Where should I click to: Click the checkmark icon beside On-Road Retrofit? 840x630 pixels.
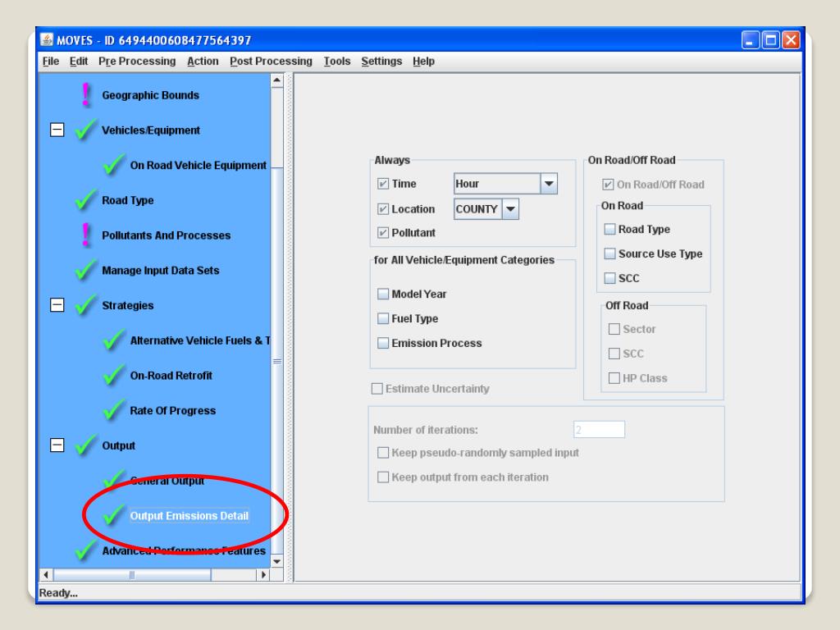pos(113,375)
